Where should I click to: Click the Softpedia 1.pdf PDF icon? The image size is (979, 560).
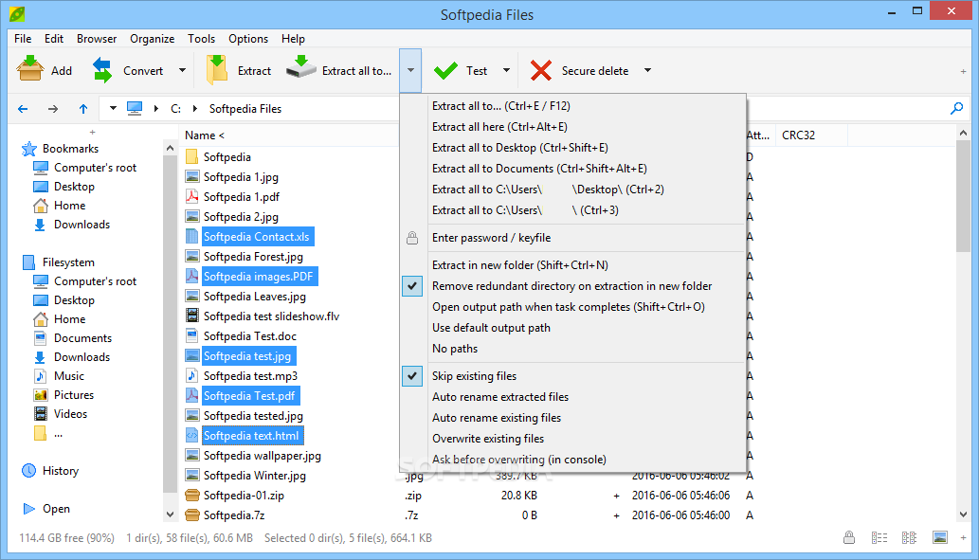192,197
